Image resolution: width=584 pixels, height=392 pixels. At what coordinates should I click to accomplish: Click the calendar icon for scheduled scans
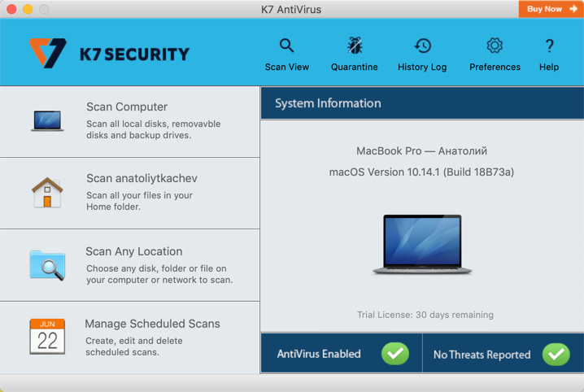click(x=47, y=336)
